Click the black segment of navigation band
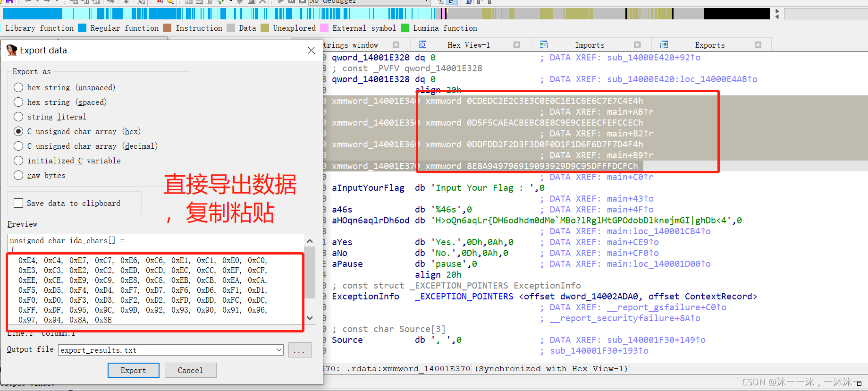 tap(736, 14)
